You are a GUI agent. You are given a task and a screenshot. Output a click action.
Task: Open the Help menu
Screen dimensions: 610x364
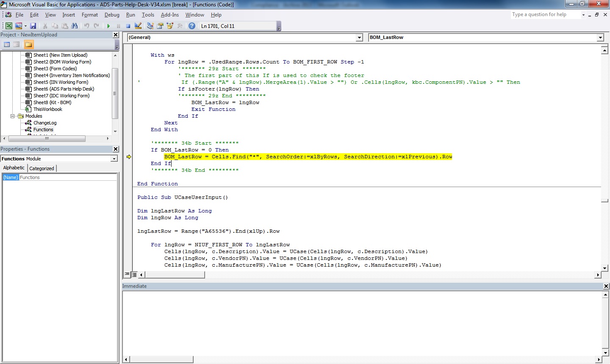point(216,15)
